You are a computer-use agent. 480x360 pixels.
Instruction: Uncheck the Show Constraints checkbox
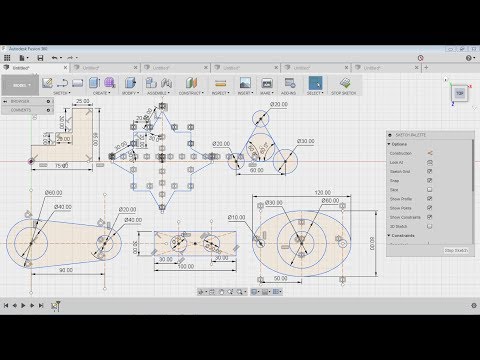point(430,217)
